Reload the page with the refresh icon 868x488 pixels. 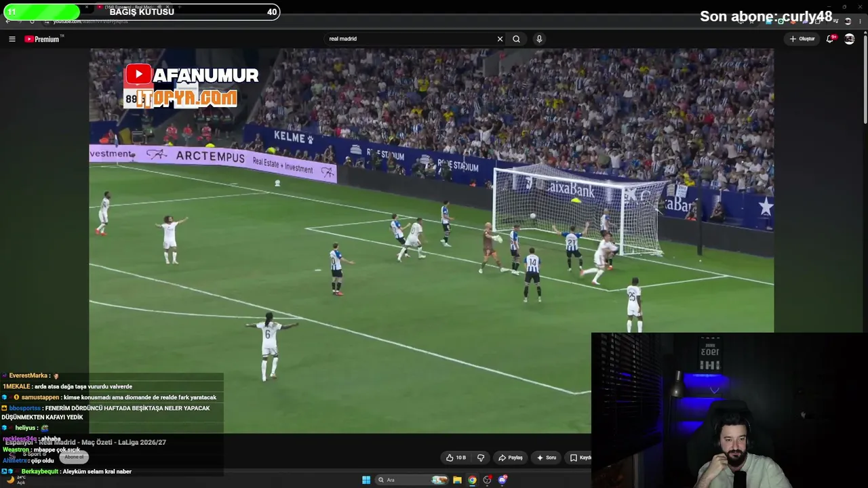[31, 21]
